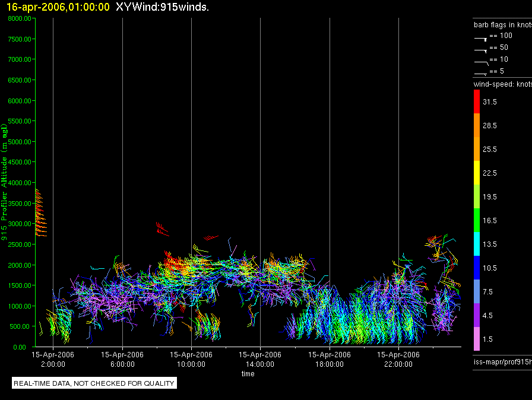Viewport: 532px width, 400px height.
Task: Click the 5500.00 altitude tick label
Action: [20, 121]
